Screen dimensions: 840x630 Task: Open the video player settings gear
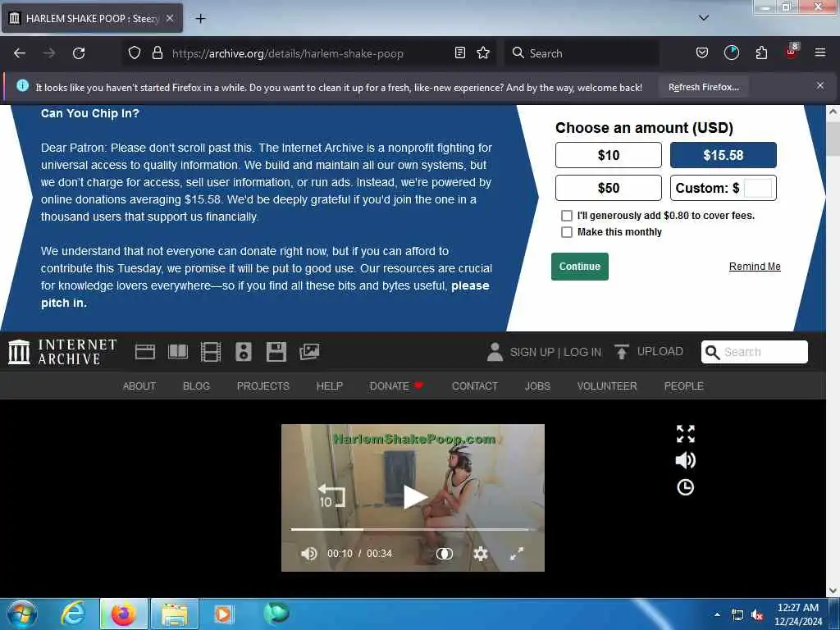[481, 554]
